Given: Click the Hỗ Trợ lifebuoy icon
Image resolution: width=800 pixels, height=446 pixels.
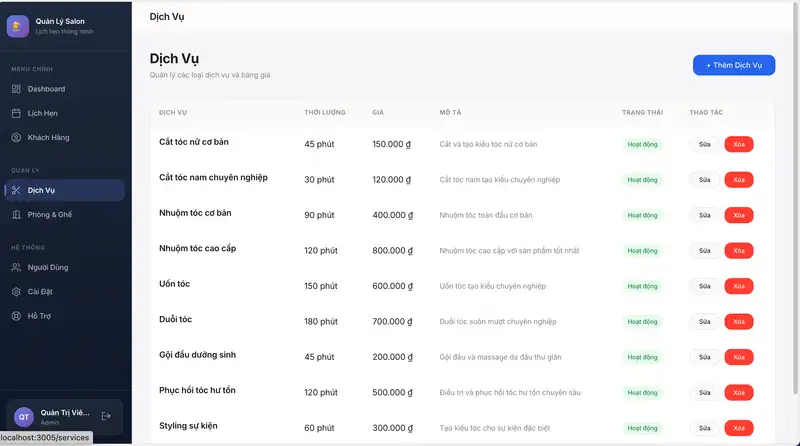Looking at the screenshot, I should (16, 316).
